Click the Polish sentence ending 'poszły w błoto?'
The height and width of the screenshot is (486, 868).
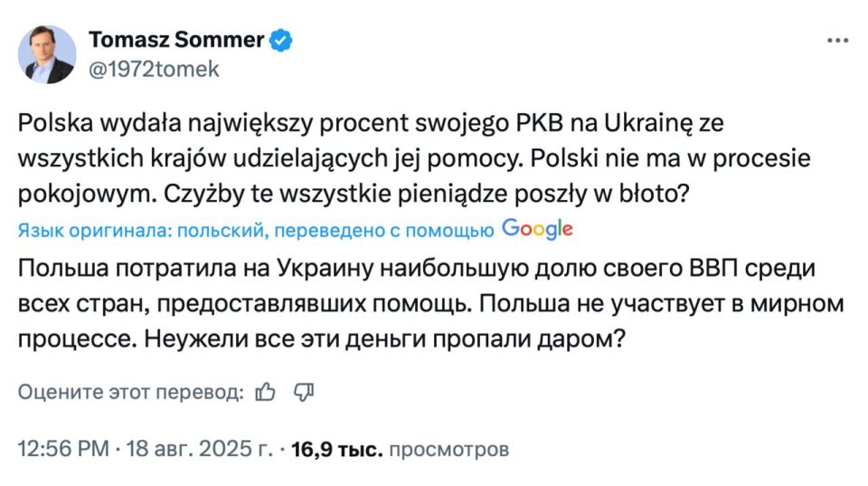(426, 194)
